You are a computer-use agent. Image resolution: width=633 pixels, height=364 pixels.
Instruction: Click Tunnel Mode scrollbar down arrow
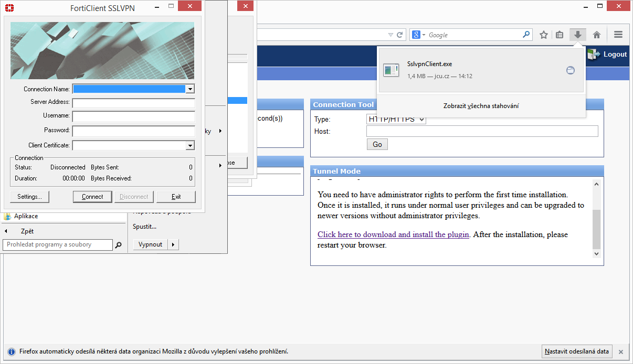[x=596, y=253]
